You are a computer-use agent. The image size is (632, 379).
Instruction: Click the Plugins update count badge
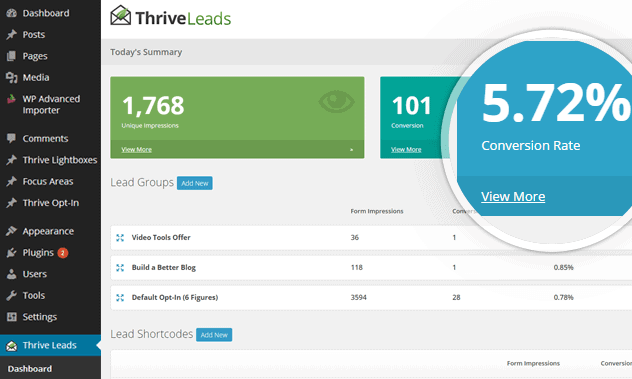coord(62,253)
